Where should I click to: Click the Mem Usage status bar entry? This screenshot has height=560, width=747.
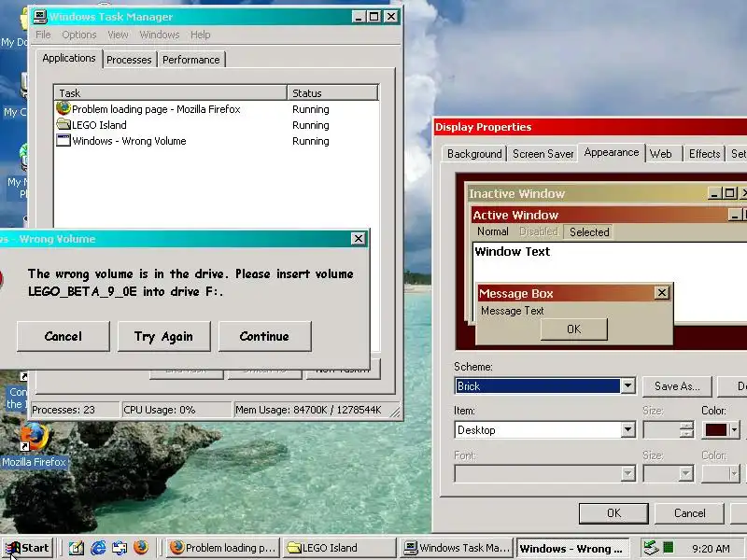pos(312,410)
